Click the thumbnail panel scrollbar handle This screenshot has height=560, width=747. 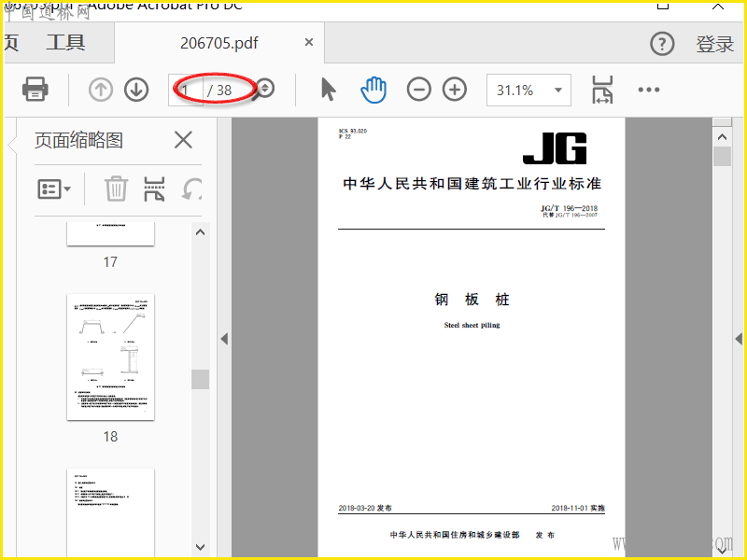point(200,379)
